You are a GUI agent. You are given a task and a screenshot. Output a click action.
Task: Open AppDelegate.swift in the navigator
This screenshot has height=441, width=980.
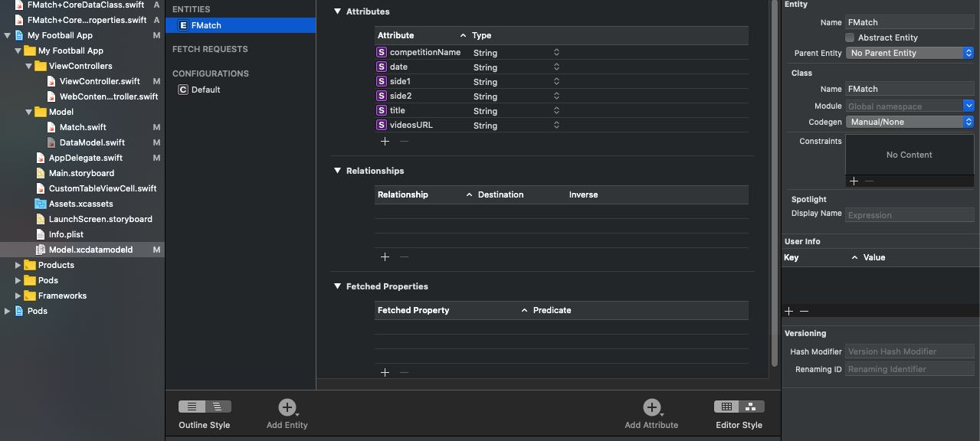pyautogui.click(x=85, y=158)
